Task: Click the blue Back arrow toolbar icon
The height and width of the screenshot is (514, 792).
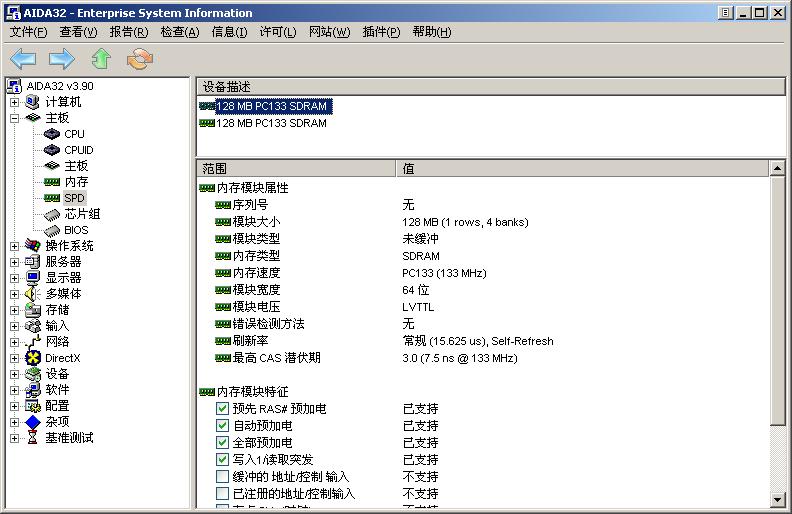Action: pyautogui.click(x=23, y=59)
